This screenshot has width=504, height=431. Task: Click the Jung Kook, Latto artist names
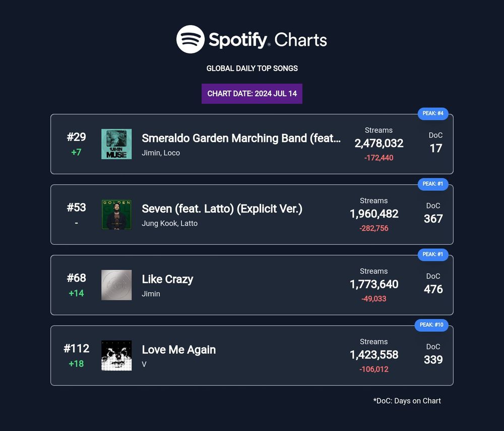[170, 224]
